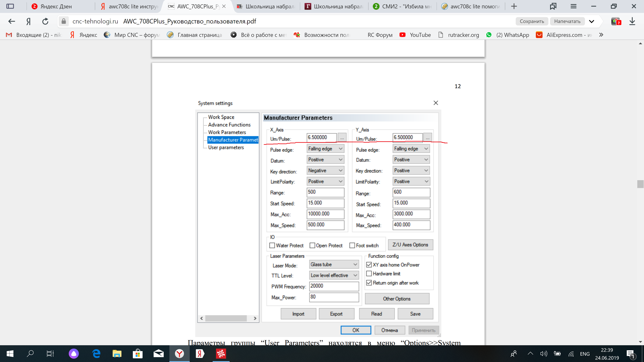Screen dimensions: 644x362
Task: Enable the Water Protect checkbox
Action: click(x=272, y=245)
